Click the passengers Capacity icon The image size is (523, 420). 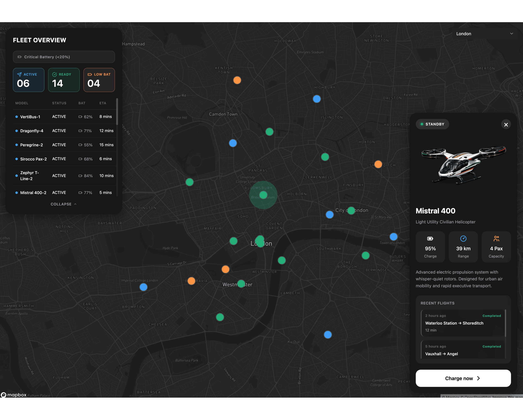[x=496, y=239]
